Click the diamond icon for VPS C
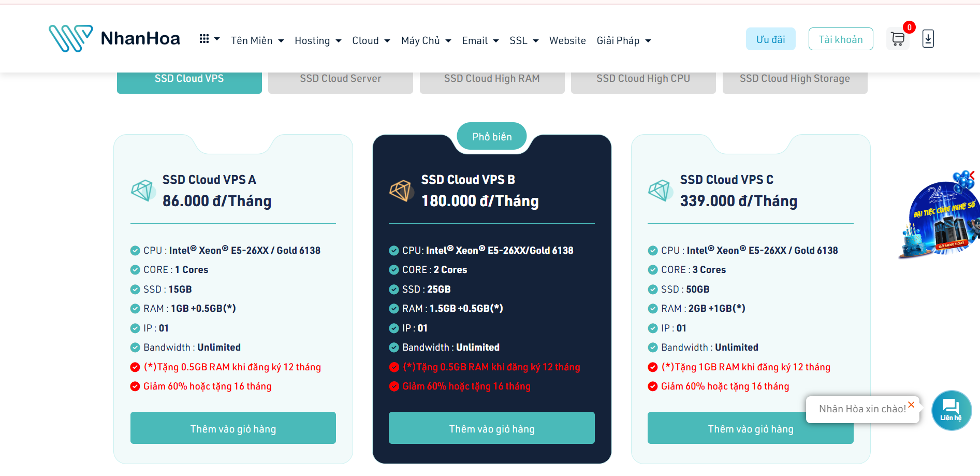Viewport: 980px width, 476px height. click(660, 191)
